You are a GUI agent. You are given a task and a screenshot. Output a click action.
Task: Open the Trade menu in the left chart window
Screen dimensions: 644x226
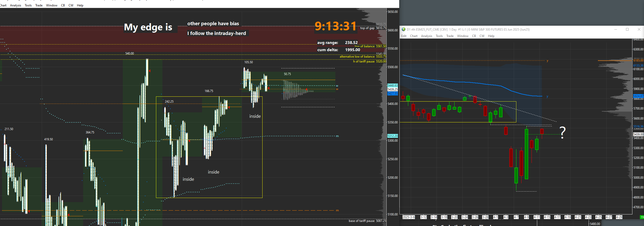(x=39, y=5)
